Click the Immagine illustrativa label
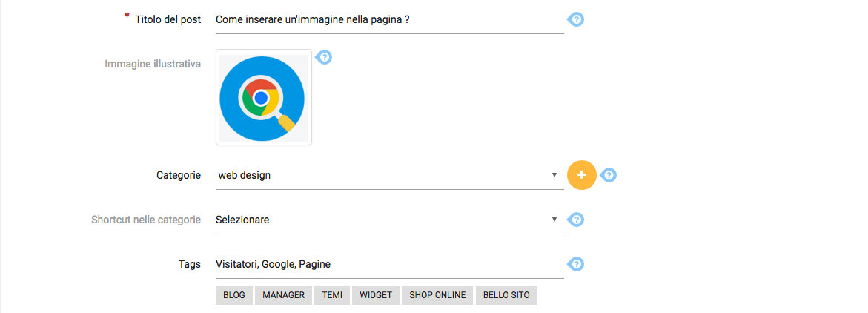 [x=153, y=64]
